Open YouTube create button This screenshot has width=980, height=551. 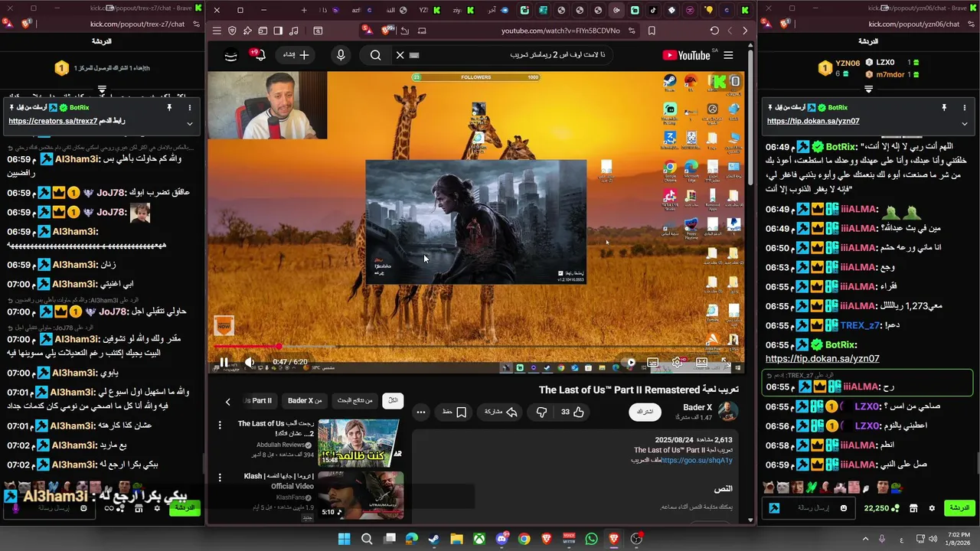[296, 55]
